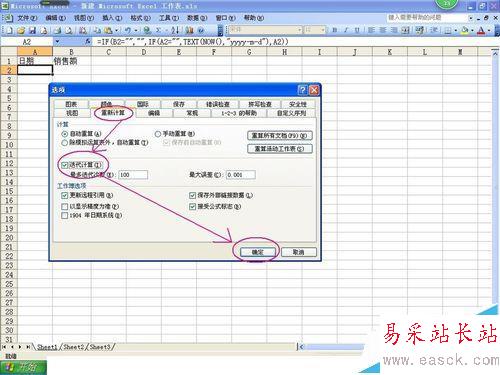Click the Windows 开始 start button
The height and width of the screenshot is (375, 500).
coord(23,367)
